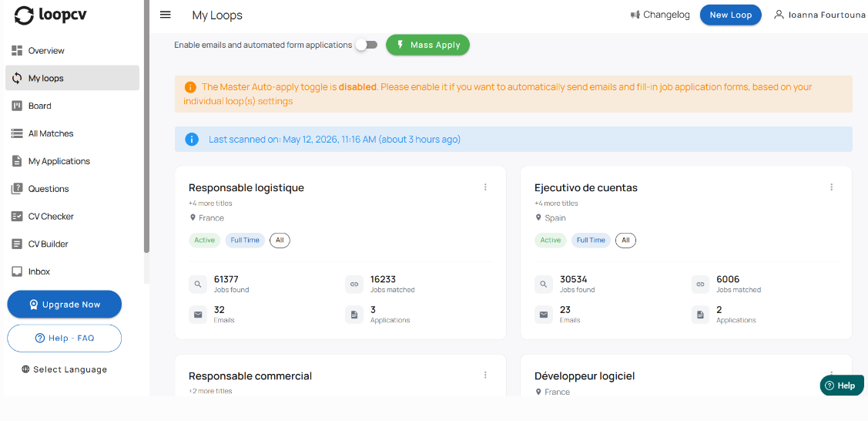Open All Matches from sidebar
Screen dimensions: 868x421
click(x=72, y=133)
